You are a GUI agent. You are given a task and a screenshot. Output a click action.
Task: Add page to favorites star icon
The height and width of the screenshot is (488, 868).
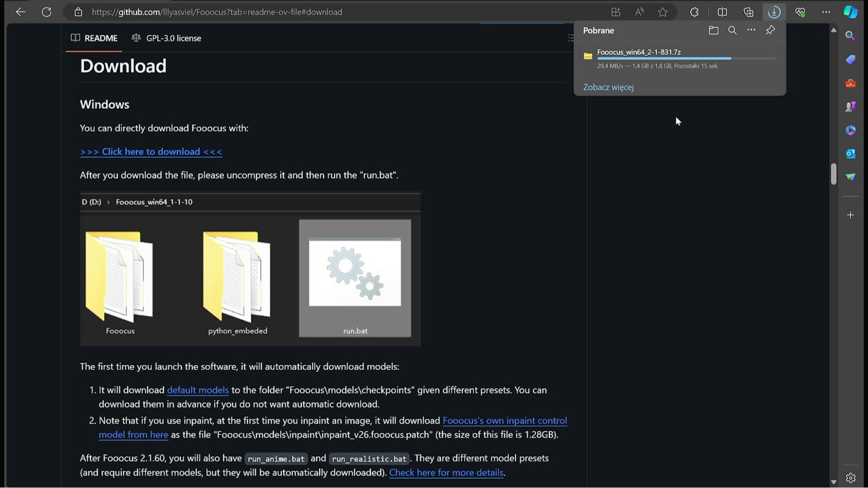663,12
